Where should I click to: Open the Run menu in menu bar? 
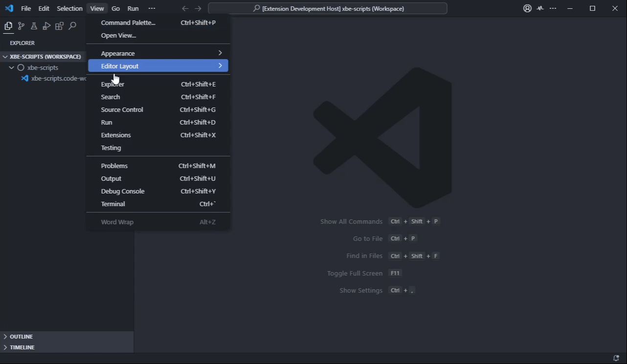[x=133, y=8]
